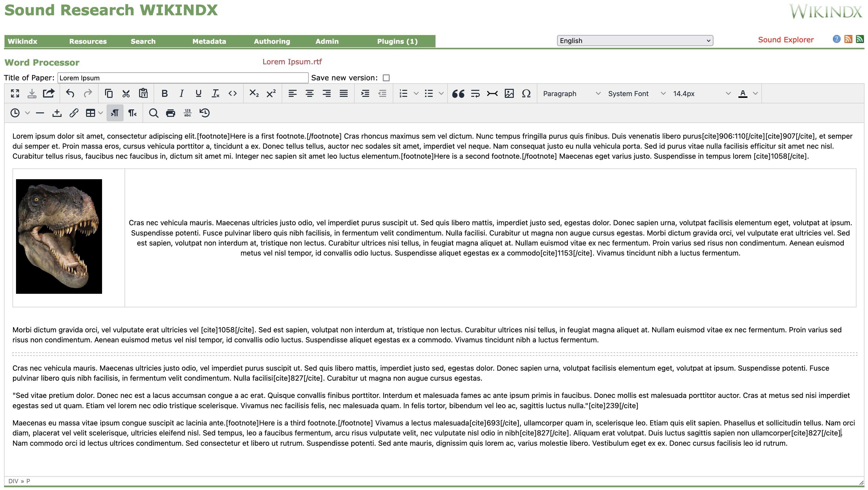Insert a special character with Omega icon
868x490 pixels.
point(526,93)
